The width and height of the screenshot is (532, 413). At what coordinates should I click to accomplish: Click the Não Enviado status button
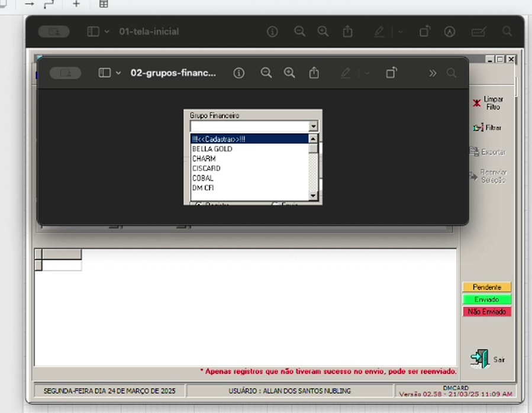(486, 311)
